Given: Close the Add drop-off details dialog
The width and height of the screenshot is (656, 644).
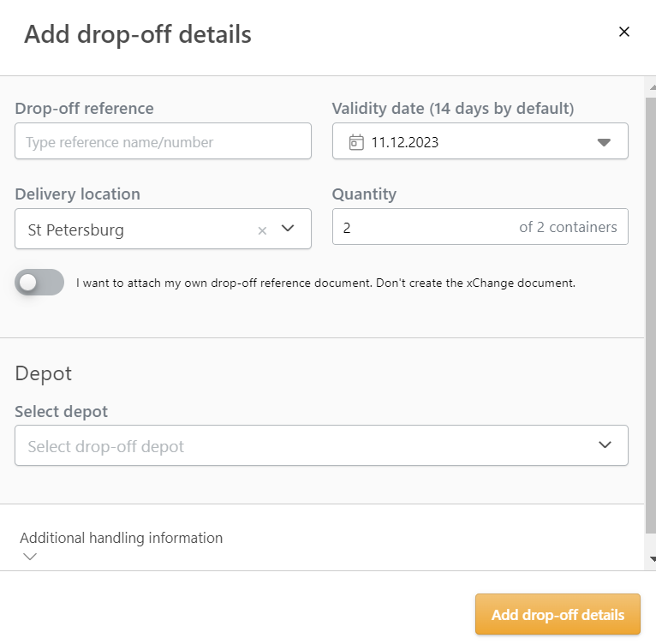Looking at the screenshot, I should coord(624,33).
